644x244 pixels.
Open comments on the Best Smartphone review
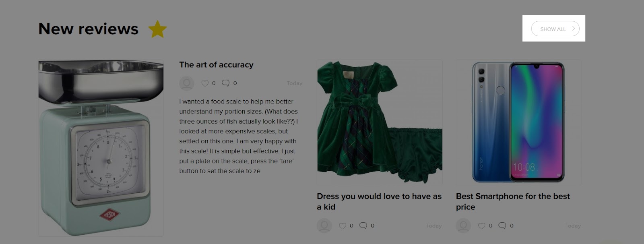point(502,225)
